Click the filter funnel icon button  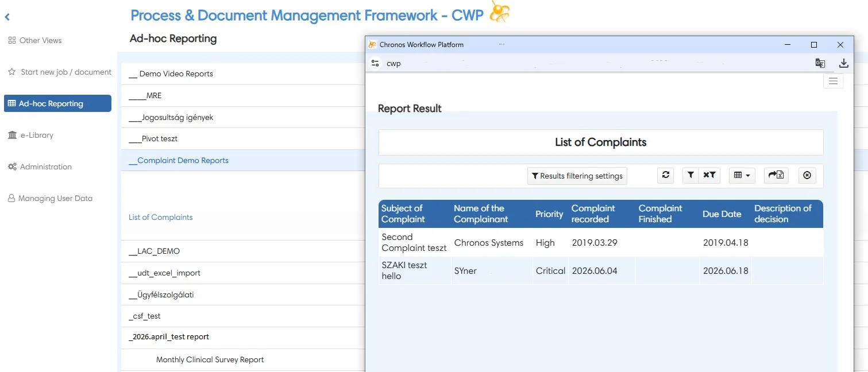[690, 175]
